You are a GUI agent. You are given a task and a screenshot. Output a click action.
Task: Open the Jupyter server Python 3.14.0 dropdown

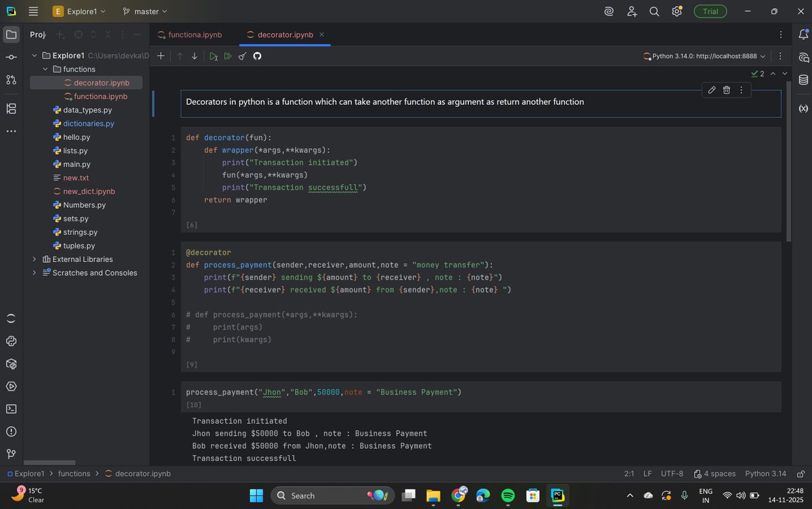704,56
